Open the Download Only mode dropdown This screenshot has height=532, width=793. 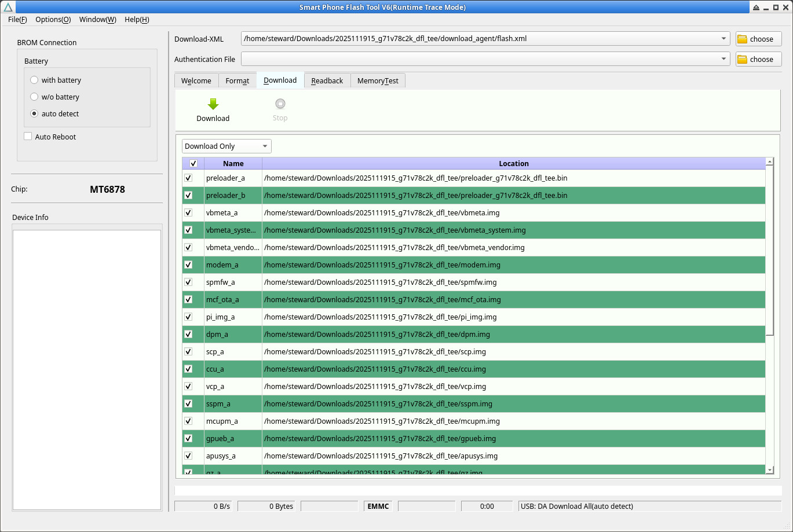[x=226, y=146]
